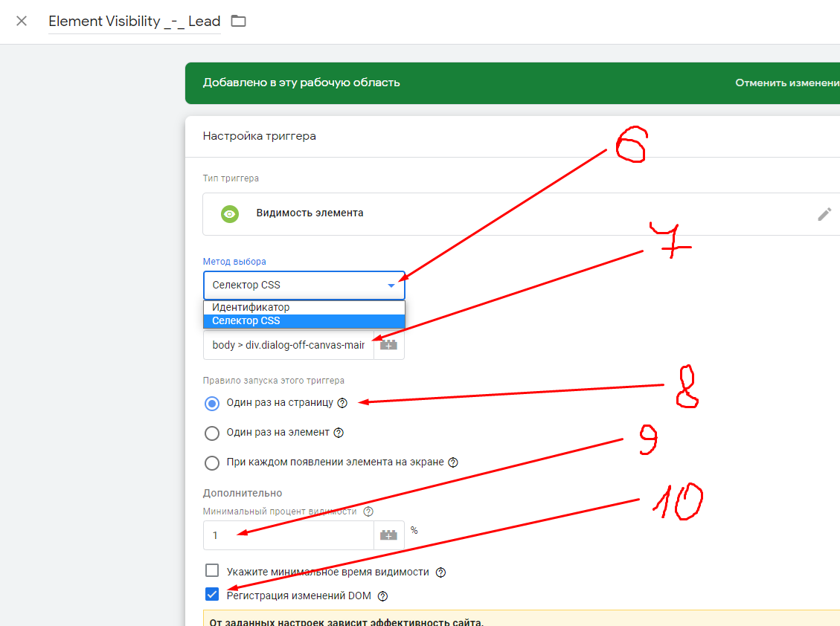Uncheck 'Регистрация изменений DOM' checkbox
The image size is (840, 626).
click(x=212, y=594)
